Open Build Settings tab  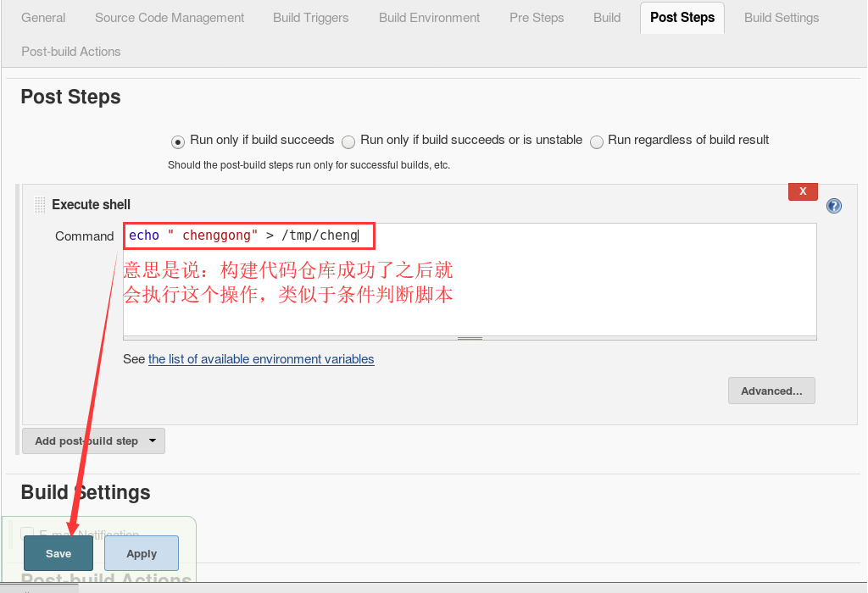[x=781, y=18]
